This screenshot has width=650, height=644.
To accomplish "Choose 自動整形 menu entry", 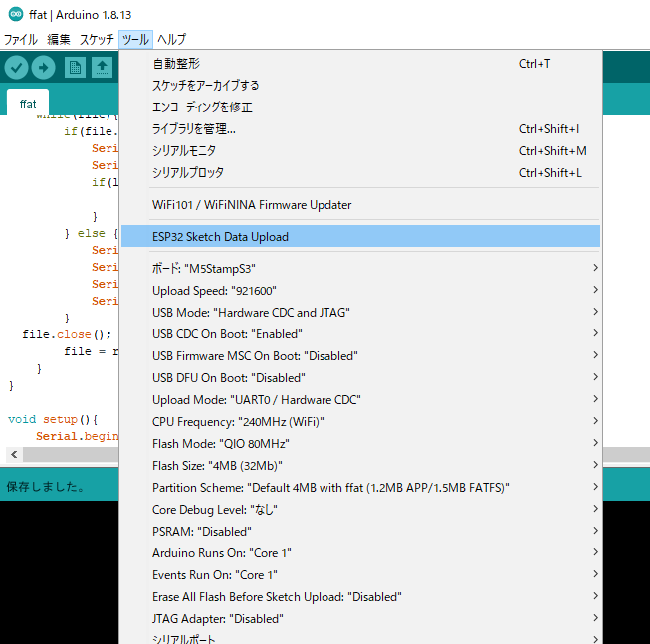I will click(x=360, y=64).
